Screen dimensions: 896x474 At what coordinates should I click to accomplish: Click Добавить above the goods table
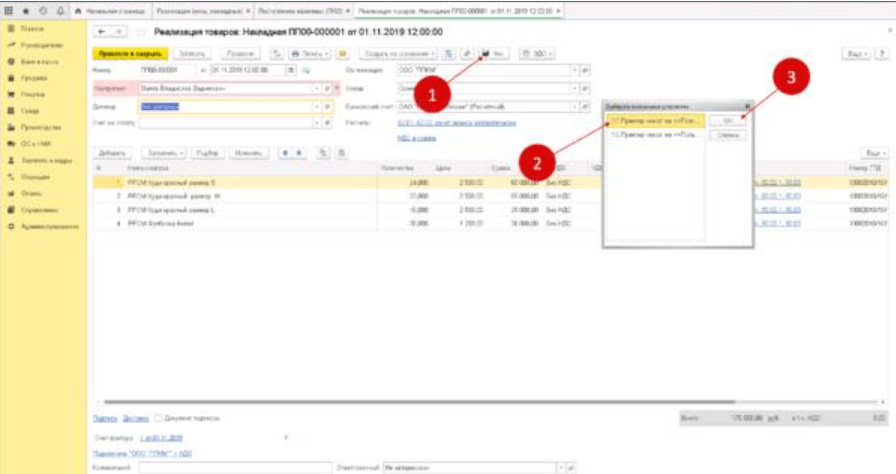click(x=113, y=153)
